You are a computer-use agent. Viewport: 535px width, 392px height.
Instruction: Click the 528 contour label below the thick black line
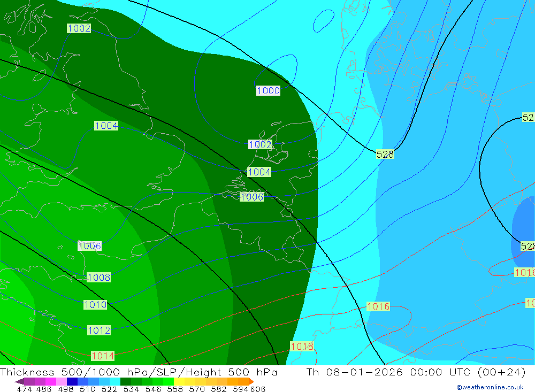385,154
